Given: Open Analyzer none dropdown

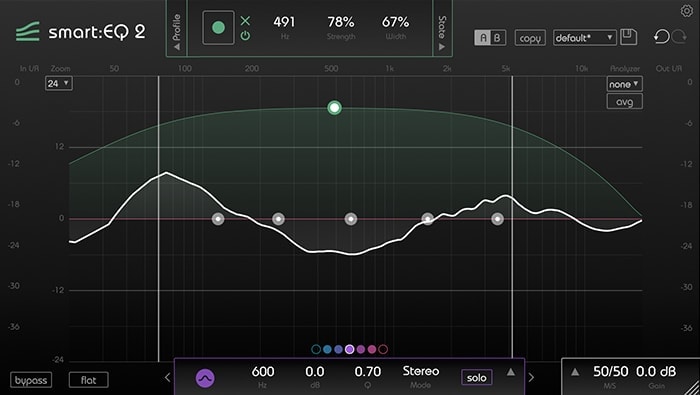Looking at the screenshot, I should [624, 84].
